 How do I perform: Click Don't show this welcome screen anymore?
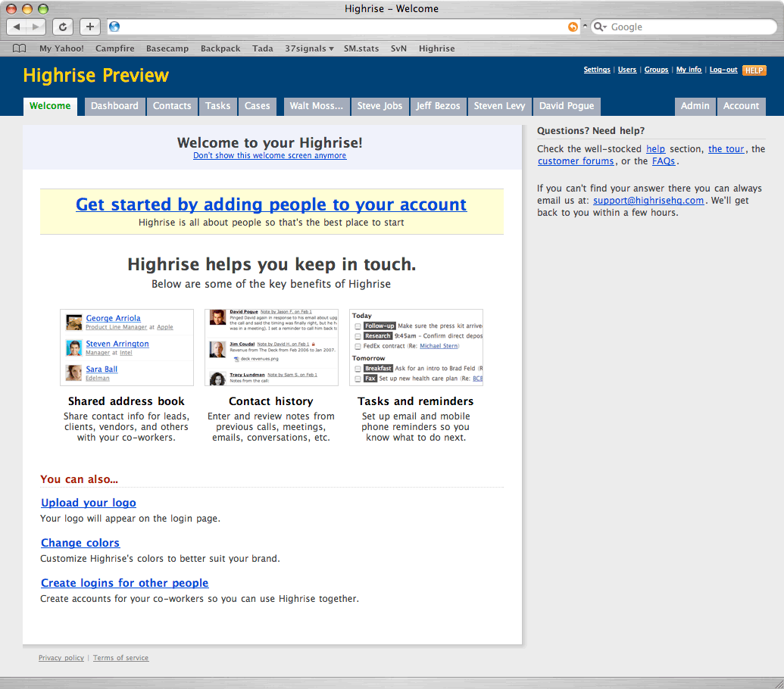click(270, 155)
